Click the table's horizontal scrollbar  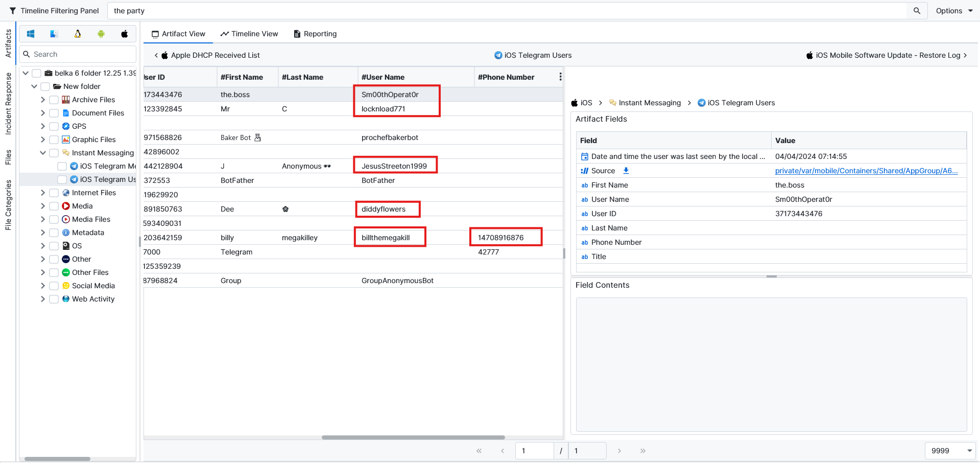pyautogui.click(x=413, y=437)
